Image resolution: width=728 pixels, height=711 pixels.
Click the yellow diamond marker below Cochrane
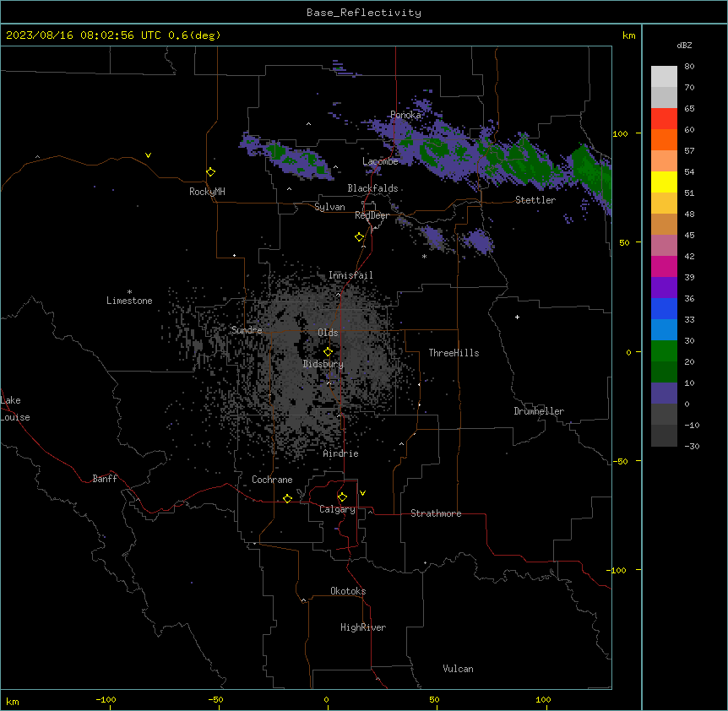(287, 498)
